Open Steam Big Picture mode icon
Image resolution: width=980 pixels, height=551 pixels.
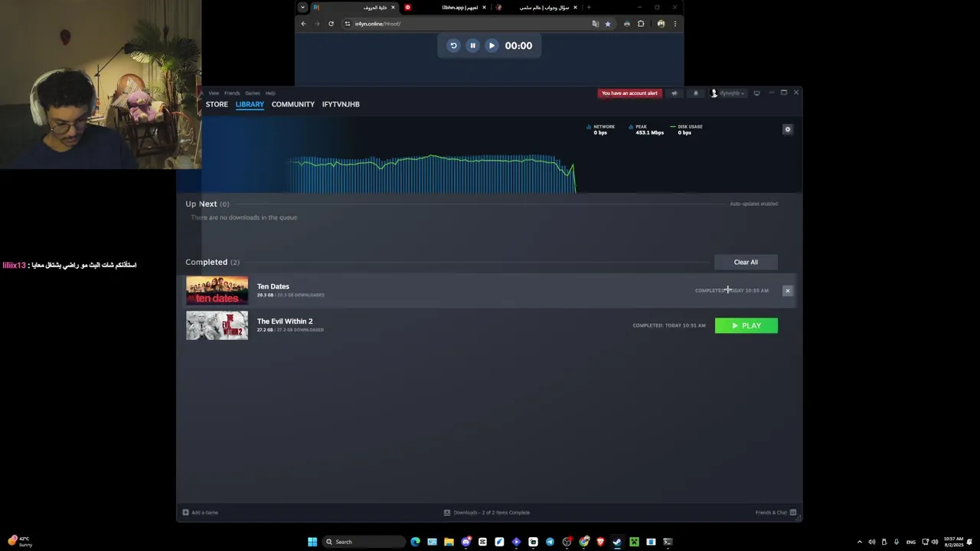pos(756,93)
